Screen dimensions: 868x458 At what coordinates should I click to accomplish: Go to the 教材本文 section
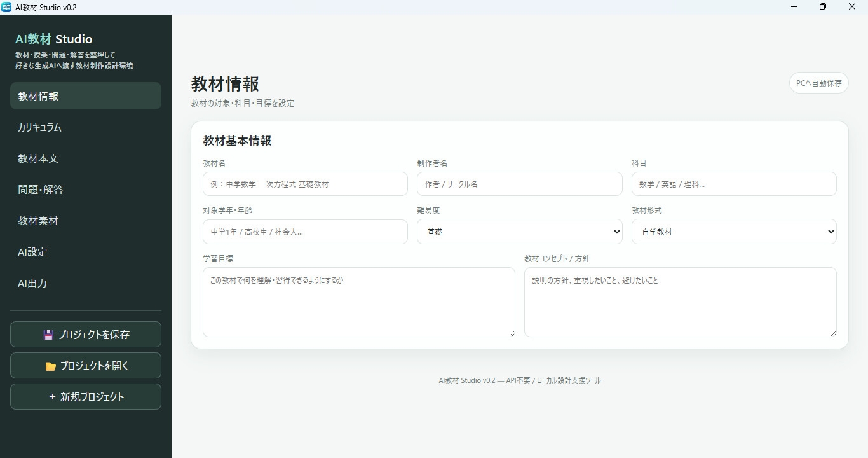86,158
